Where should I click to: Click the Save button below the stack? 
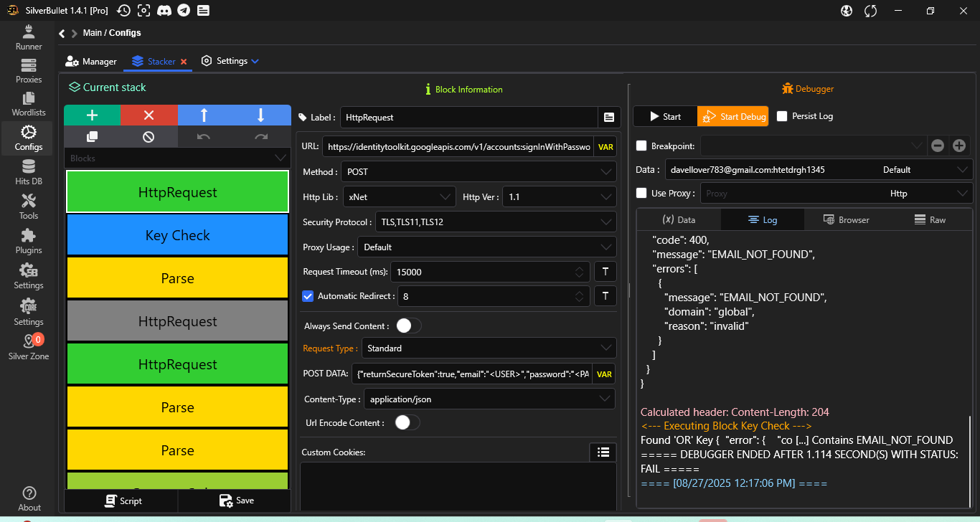(235, 500)
